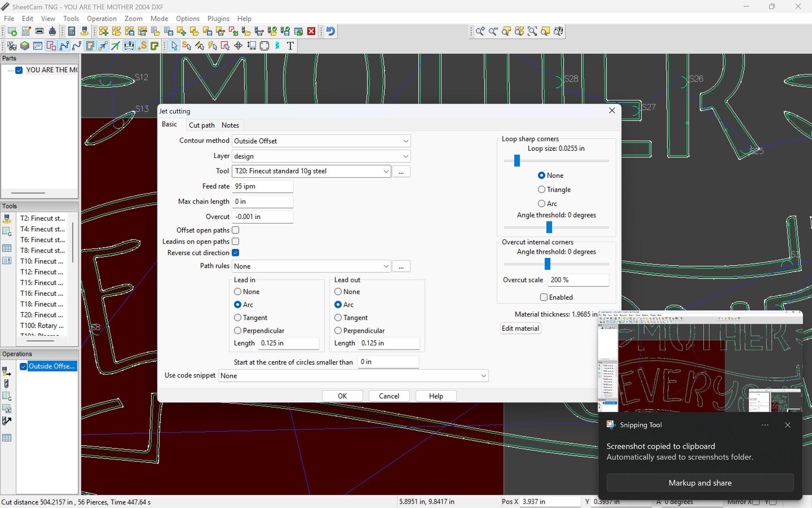This screenshot has height=508, width=812.
Task: Click the Zoom in magnifier icon
Action: tap(480, 32)
